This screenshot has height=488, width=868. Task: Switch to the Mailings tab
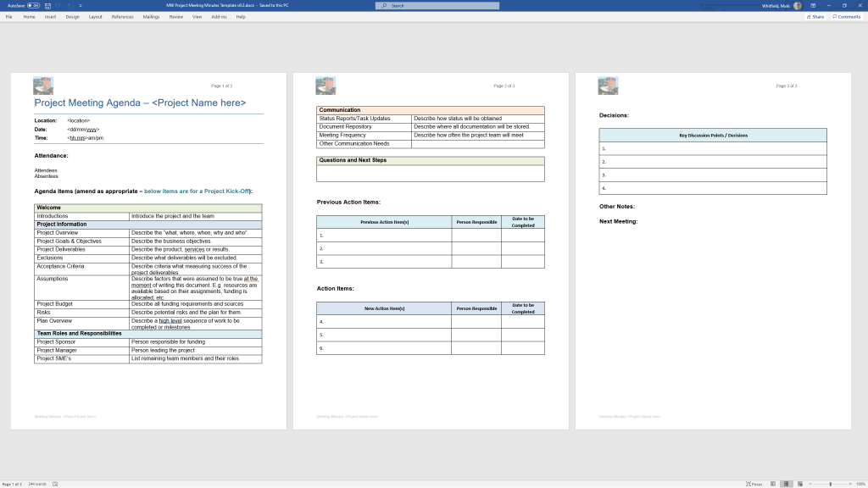coord(150,16)
